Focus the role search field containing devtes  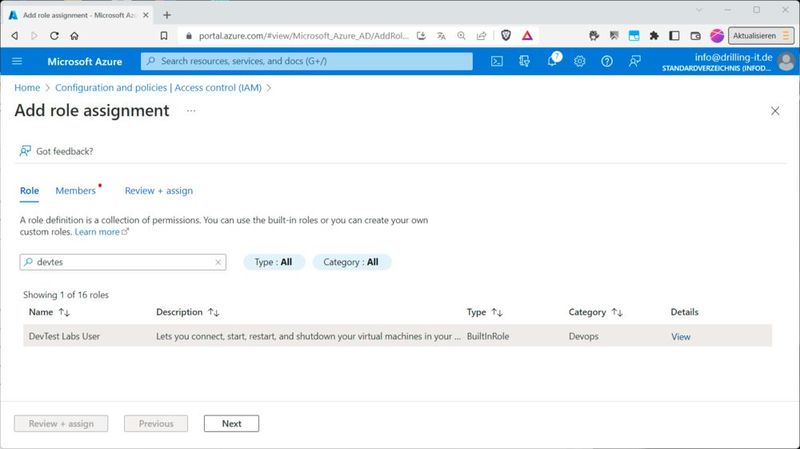point(122,262)
